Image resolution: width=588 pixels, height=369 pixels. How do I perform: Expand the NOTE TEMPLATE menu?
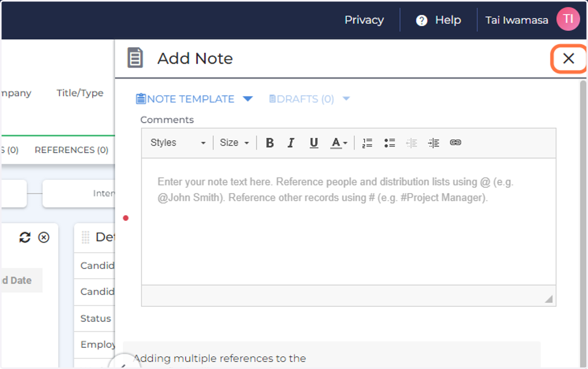point(194,99)
